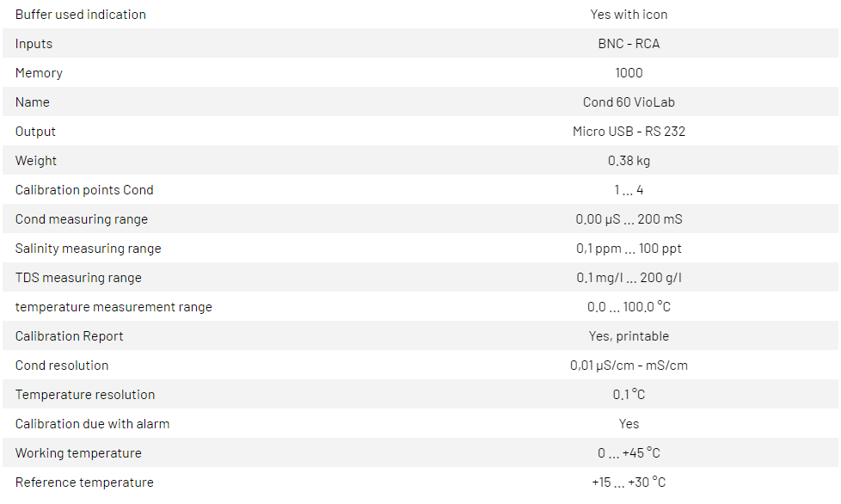Click the '0,1 ppm ... 100 ppt' value
Image resolution: width=841 pixels, height=504 pixels.
[x=629, y=249]
